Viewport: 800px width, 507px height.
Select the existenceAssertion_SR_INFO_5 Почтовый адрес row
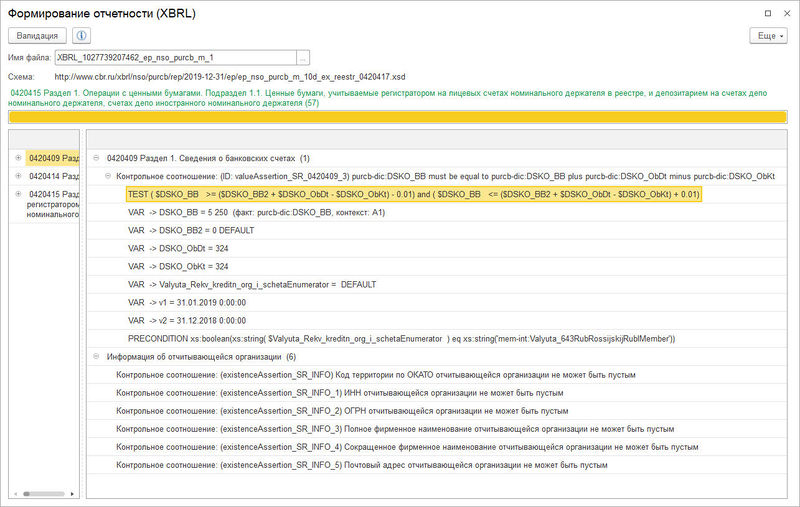[x=360, y=465]
